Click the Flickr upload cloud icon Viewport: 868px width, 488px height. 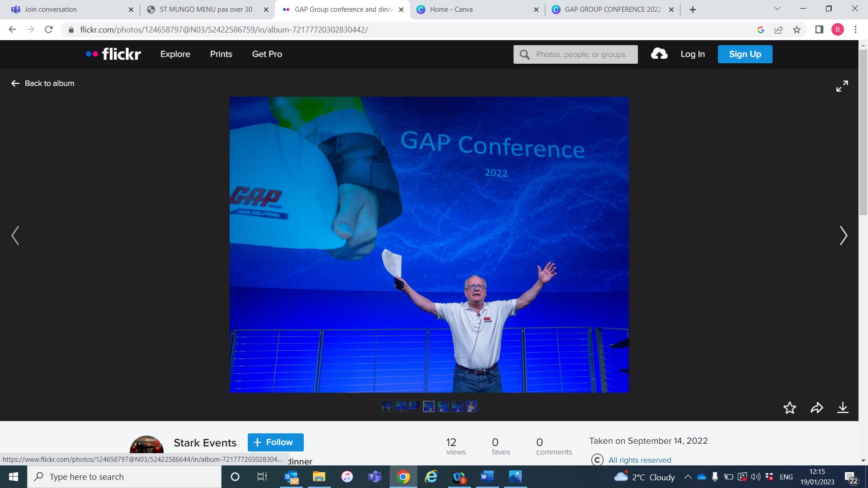[x=659, y=54]
